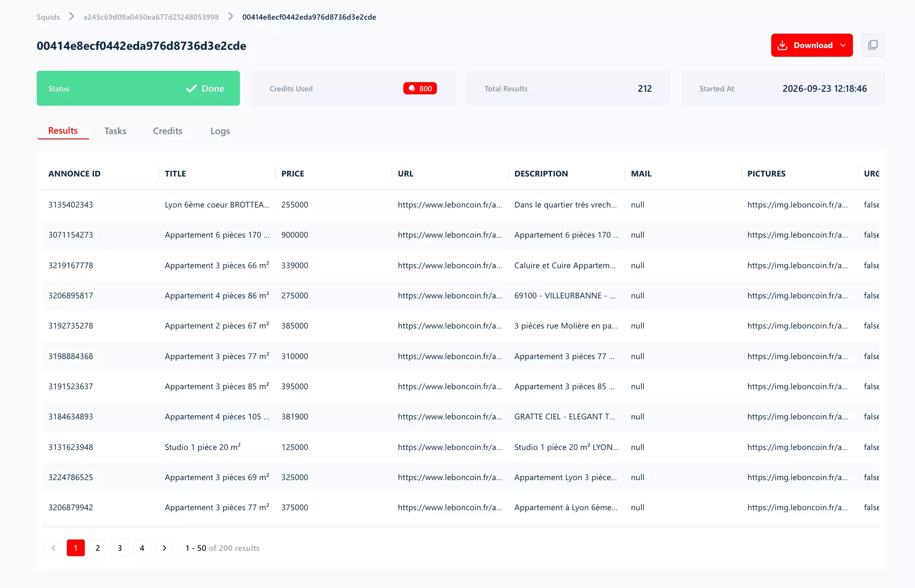
Task: Open the Credits tab
Action: point(168,131)
